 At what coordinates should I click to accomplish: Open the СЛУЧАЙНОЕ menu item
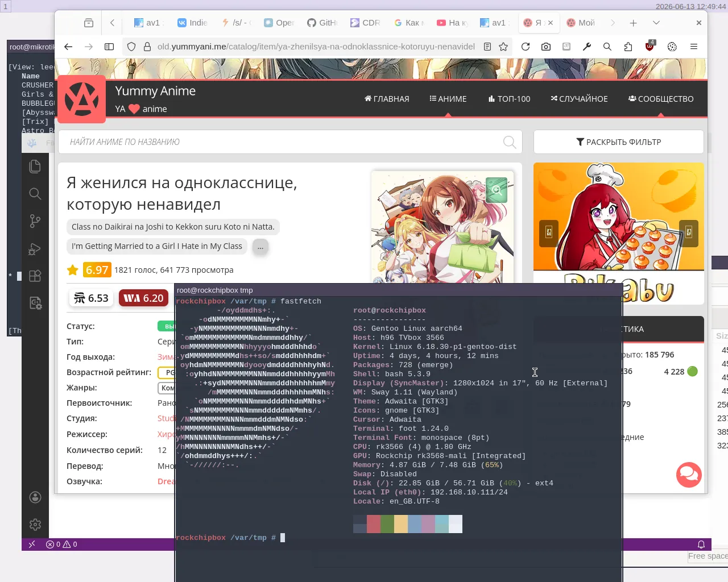click(x=579, y=99)
